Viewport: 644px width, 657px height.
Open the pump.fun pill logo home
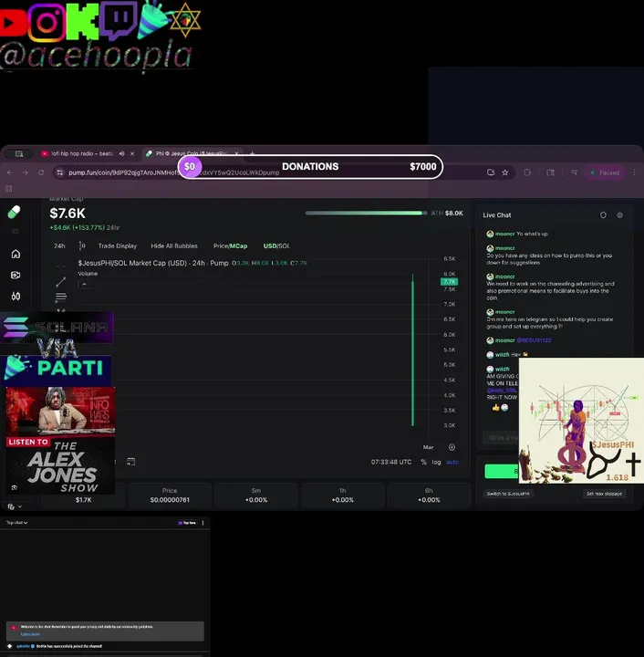(14, 212)
